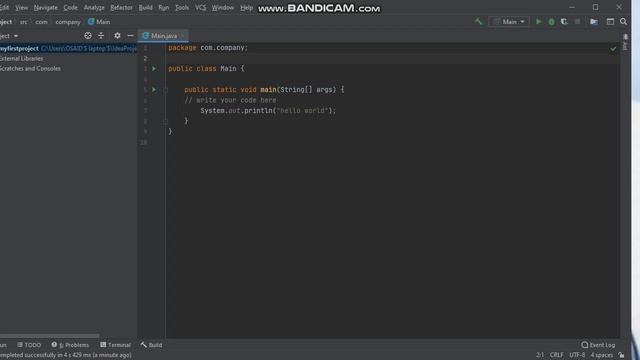
Task: Click the package com.company line
Action: (x=208, y=48)
